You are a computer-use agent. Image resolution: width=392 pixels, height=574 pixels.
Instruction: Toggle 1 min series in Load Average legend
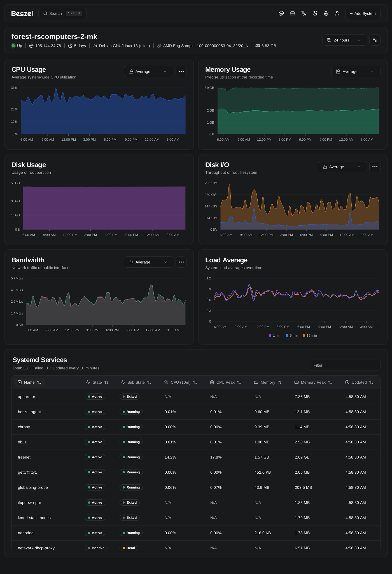[x=275, y=335]
